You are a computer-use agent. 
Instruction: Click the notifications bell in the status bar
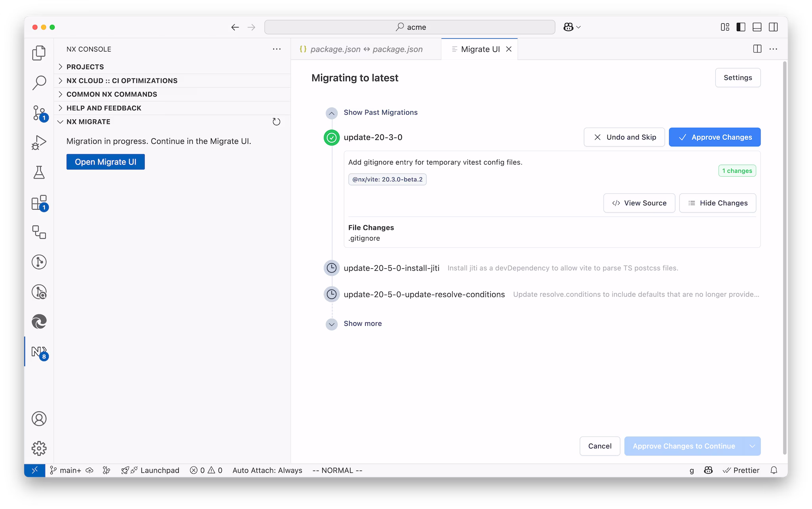coord(773,470)
